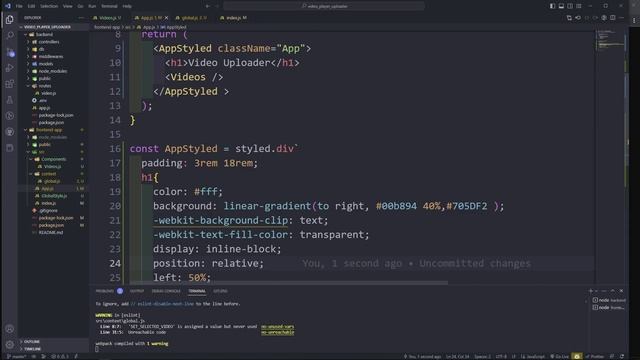Screen dimensions: 640x360
Task: Toggle the secondary side bar layout icon
Action: pos(570,6)
